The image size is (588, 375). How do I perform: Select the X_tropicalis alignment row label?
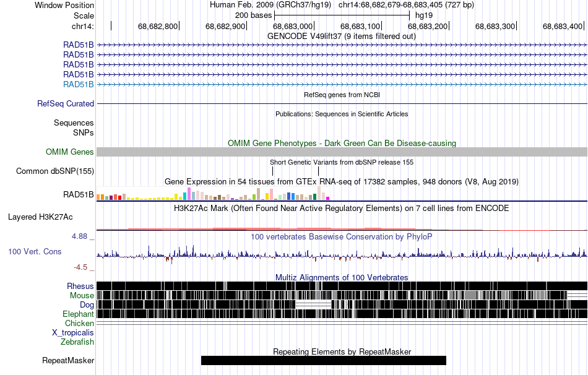coord(73,333)
